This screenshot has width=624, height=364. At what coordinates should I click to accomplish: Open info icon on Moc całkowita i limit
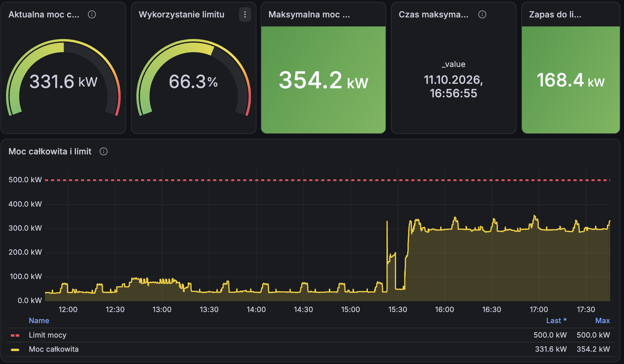pos(104,151)
